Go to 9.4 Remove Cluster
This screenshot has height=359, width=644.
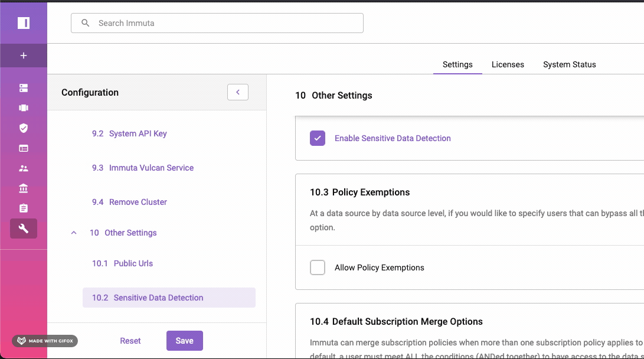pyautogui.click(x=129, y=202)
